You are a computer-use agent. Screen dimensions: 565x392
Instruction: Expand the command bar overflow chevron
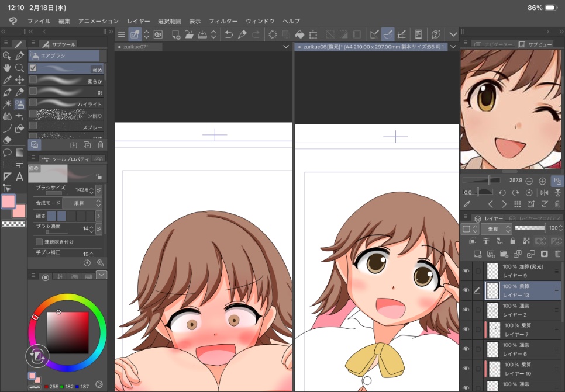tap(453, 34)
